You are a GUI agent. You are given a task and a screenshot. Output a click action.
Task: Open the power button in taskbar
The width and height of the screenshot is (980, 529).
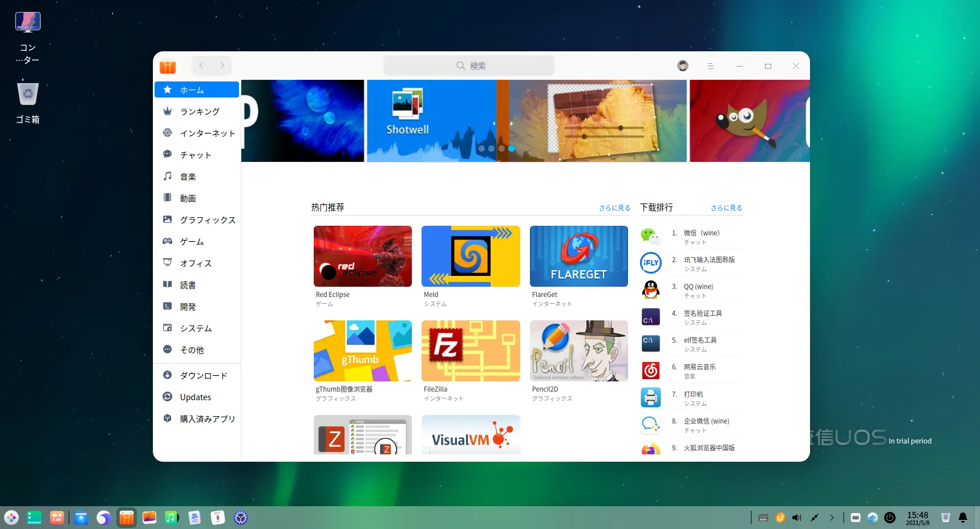889,518
